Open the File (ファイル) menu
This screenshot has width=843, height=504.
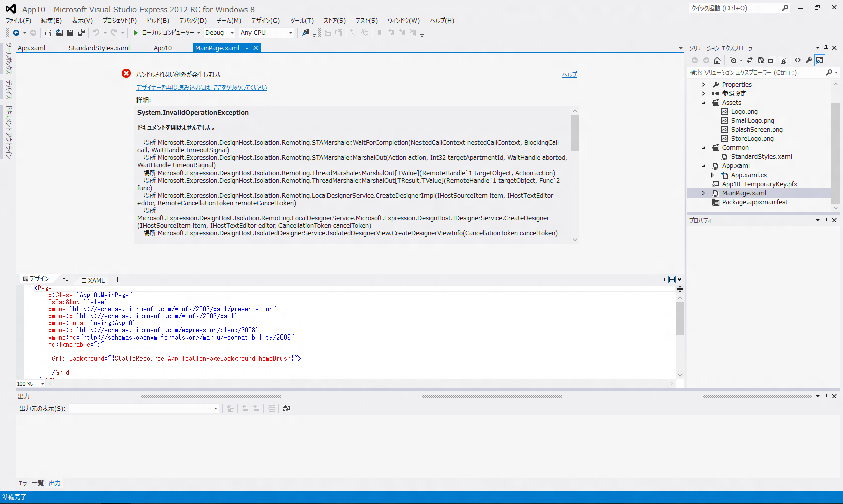pos(18,21)
